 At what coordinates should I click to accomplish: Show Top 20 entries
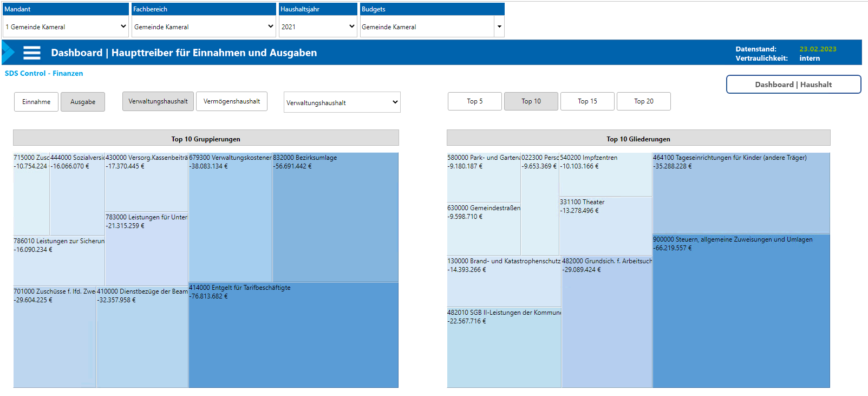(x=644, y=101)
